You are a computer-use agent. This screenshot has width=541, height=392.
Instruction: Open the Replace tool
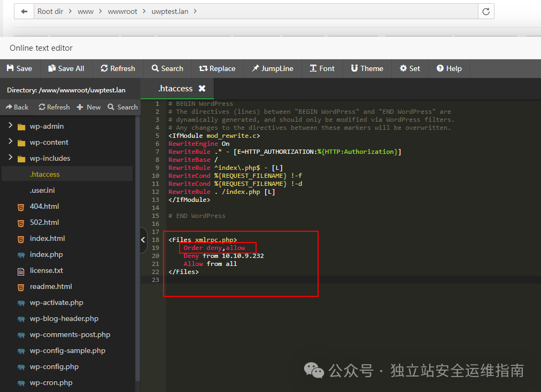pos(217,68)
